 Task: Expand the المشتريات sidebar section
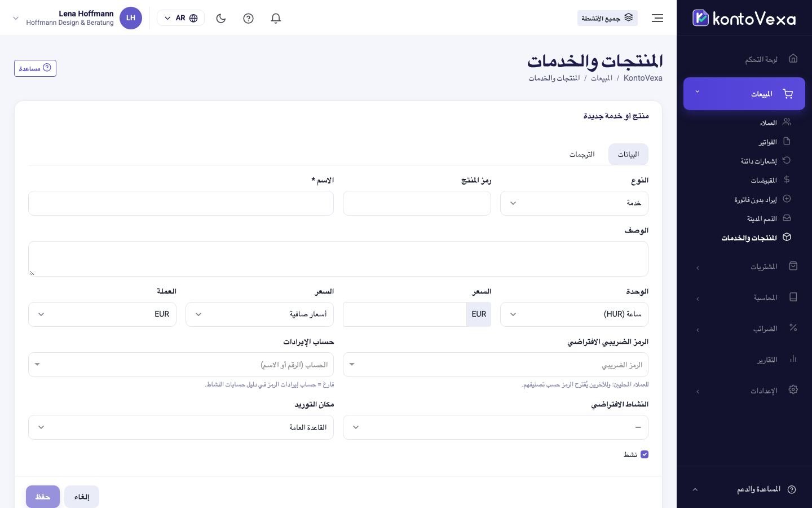click(744, 266)
